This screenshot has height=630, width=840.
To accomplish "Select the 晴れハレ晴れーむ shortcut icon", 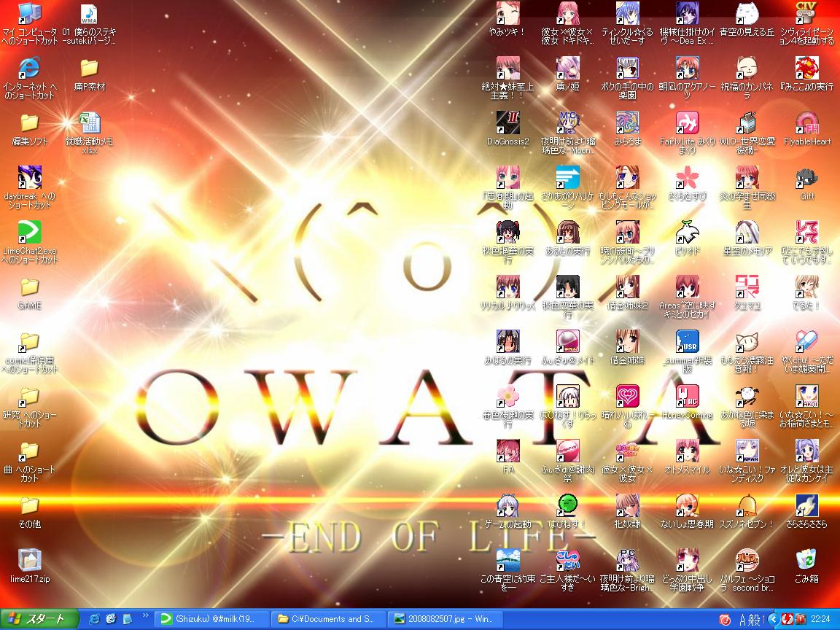I will click(x=627, y=397).
